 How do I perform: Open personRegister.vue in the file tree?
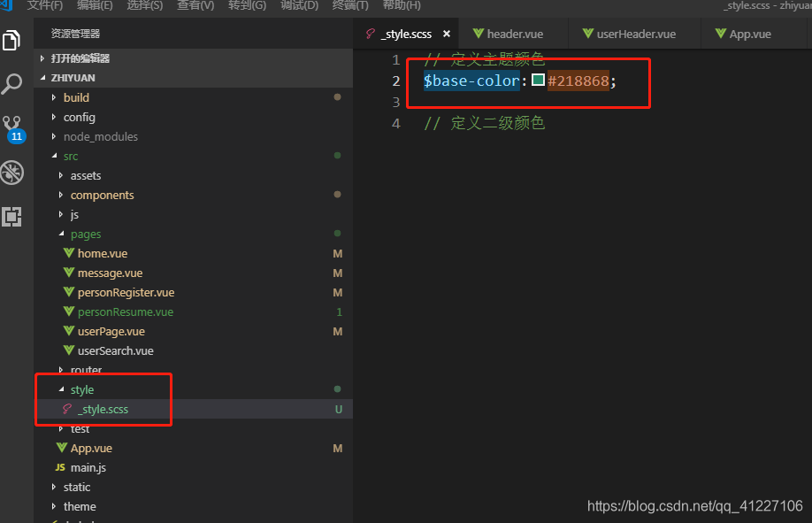pyautogui.click(x=126, y=292)
